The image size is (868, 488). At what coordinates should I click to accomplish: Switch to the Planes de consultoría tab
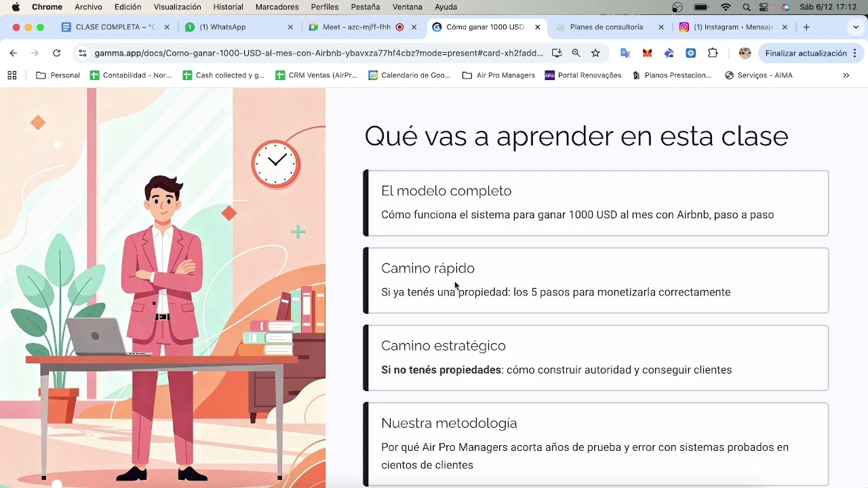coord(610,27)
